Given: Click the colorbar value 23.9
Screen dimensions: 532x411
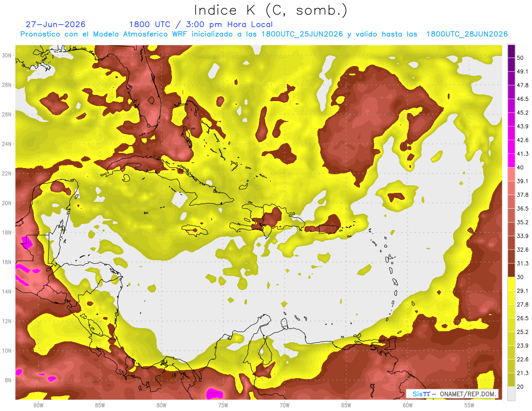Looking at the screenshot, I should pyautogui.click(x=523, y=346).
